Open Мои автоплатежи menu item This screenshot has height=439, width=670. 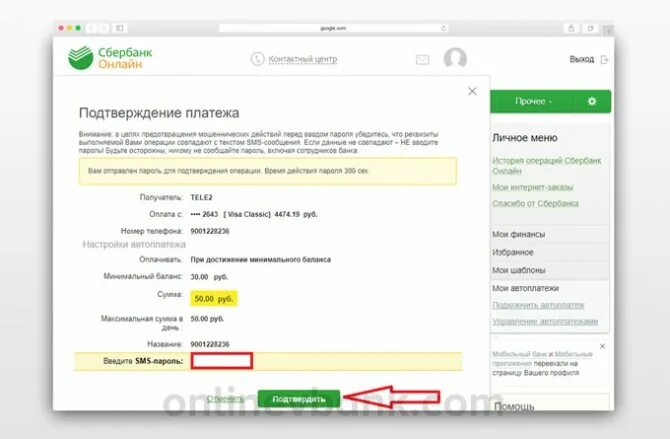tap(526, 288)
